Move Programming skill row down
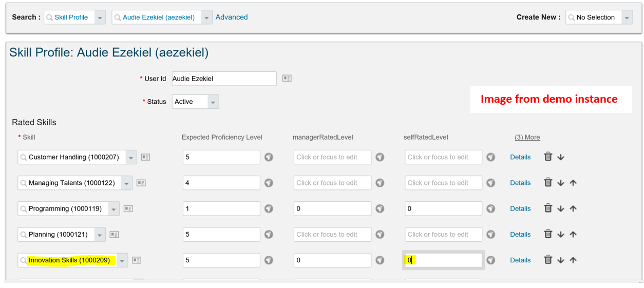Viewport: 644px width, 288px height. [561, 208]
